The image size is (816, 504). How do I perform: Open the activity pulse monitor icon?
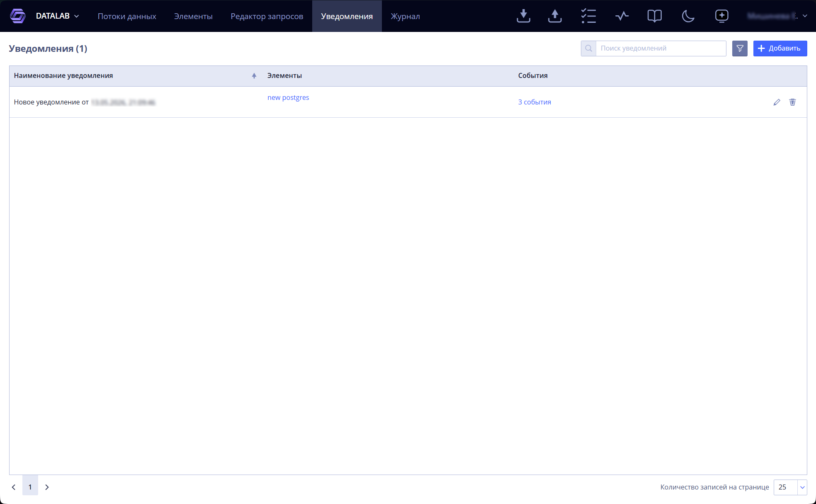(x=622, y=16)
